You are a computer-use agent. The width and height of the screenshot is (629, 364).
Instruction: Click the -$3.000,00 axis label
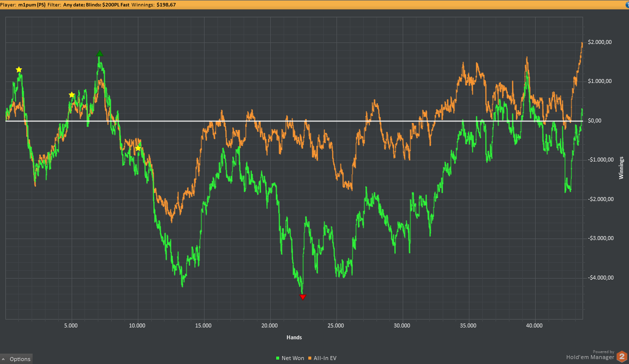pos(601,238)
